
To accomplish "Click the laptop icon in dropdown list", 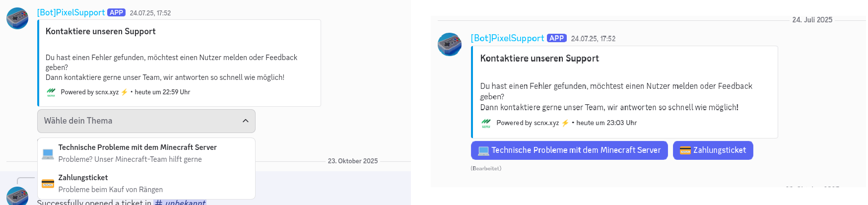I will click(x=48, y=153).
